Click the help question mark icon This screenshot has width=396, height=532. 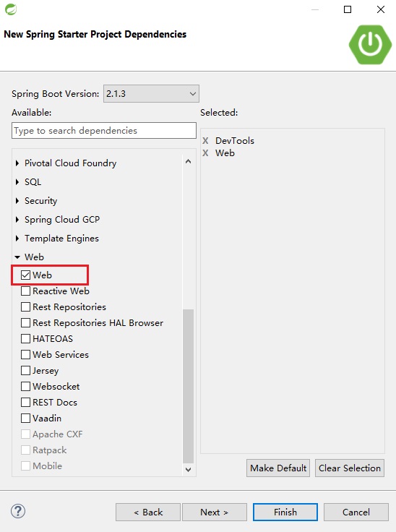pyautogui.click(x=18, y=511)
